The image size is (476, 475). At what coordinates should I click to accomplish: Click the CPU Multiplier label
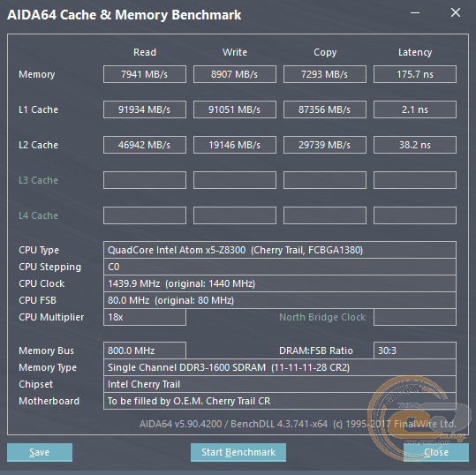(x=51, y=317)
